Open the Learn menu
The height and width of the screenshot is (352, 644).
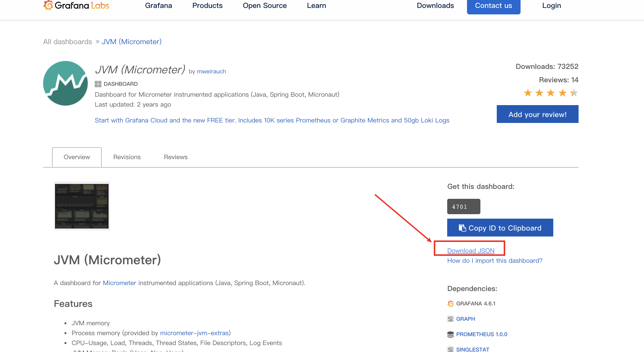pyautogui.click(x=316, y=5)
